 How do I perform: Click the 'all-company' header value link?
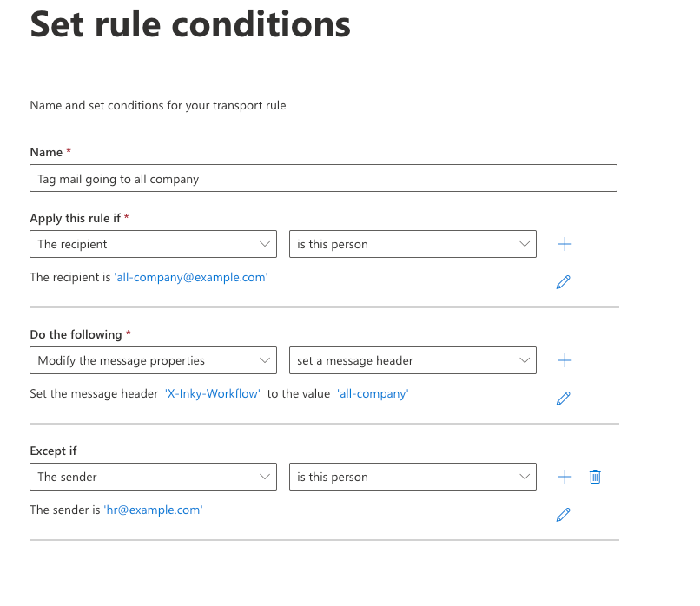373,393
